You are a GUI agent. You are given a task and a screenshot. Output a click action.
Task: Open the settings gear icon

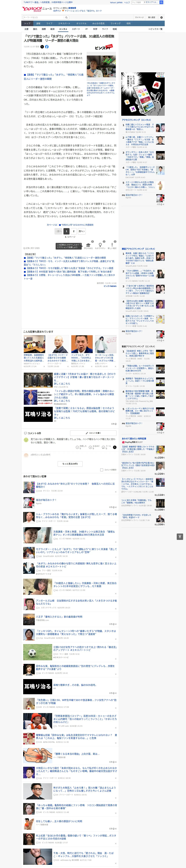click(x=161, y=18)
